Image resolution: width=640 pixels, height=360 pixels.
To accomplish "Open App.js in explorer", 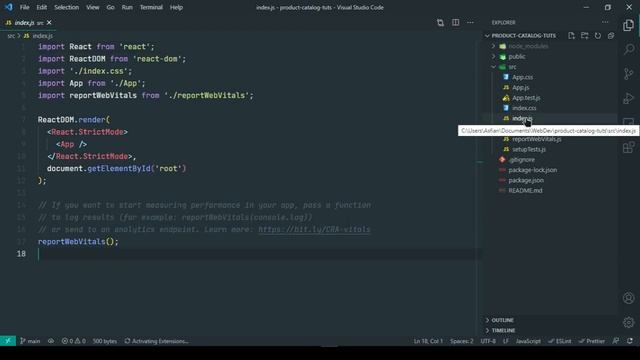I will point(520,87).
